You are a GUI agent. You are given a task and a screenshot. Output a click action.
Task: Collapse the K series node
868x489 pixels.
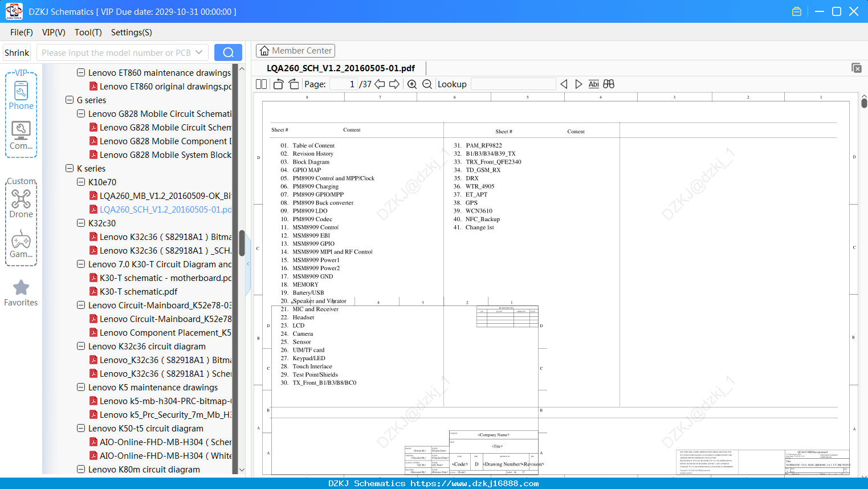70,168
